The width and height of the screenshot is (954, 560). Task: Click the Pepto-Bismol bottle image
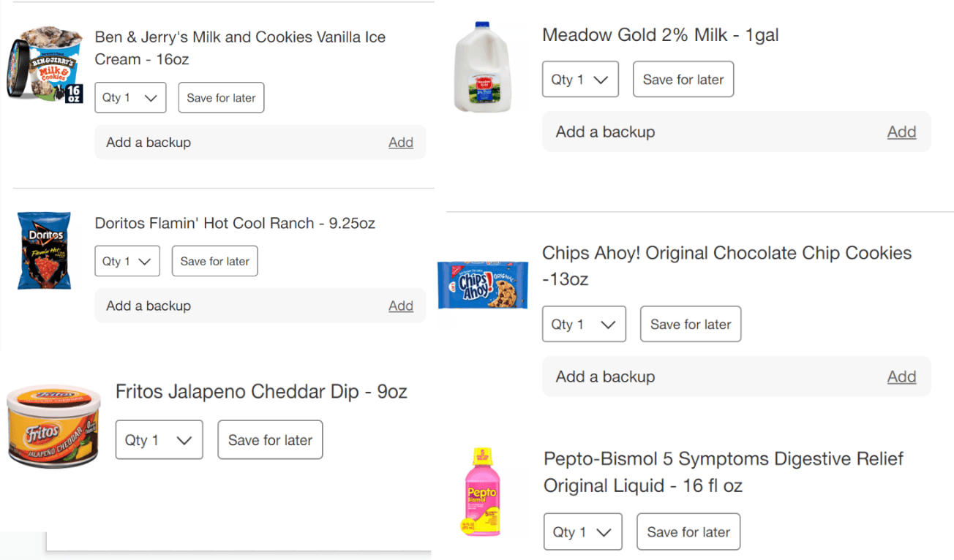coord(483,492)
